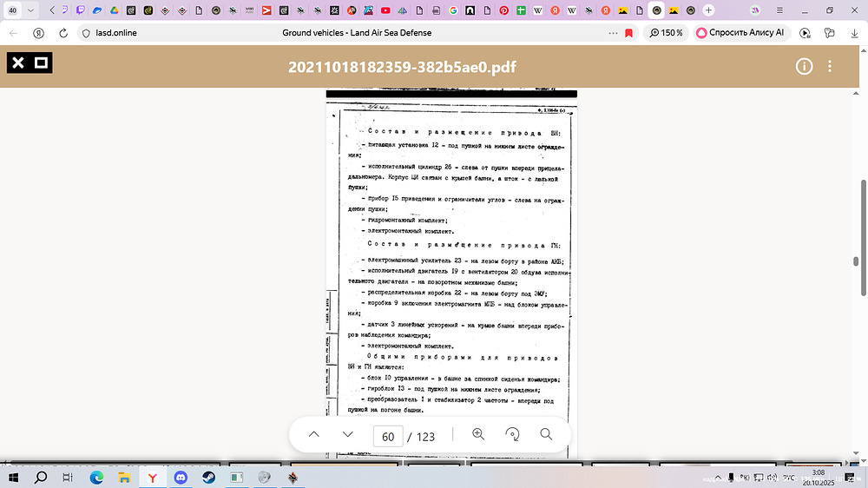
Task: Close the PDF viewer with the X icon
Action: pyautogui.click(x=17, y=63)
